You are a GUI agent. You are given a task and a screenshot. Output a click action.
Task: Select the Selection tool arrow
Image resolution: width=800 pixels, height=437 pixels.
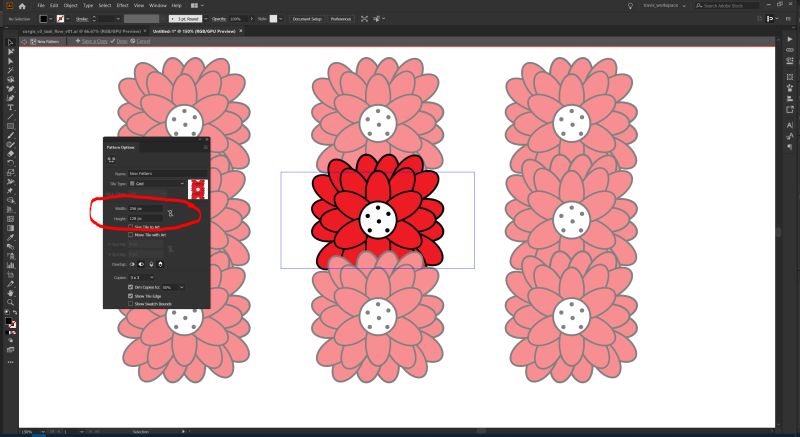point(10,42)
